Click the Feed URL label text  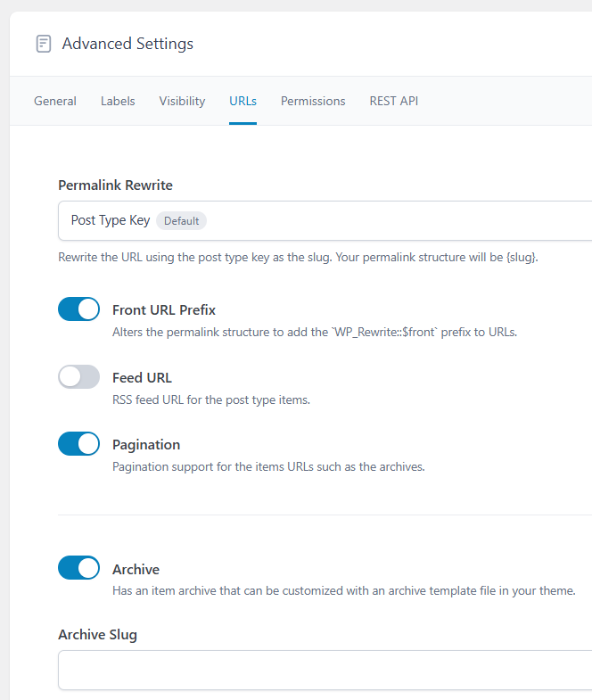[x=142, y=378]
